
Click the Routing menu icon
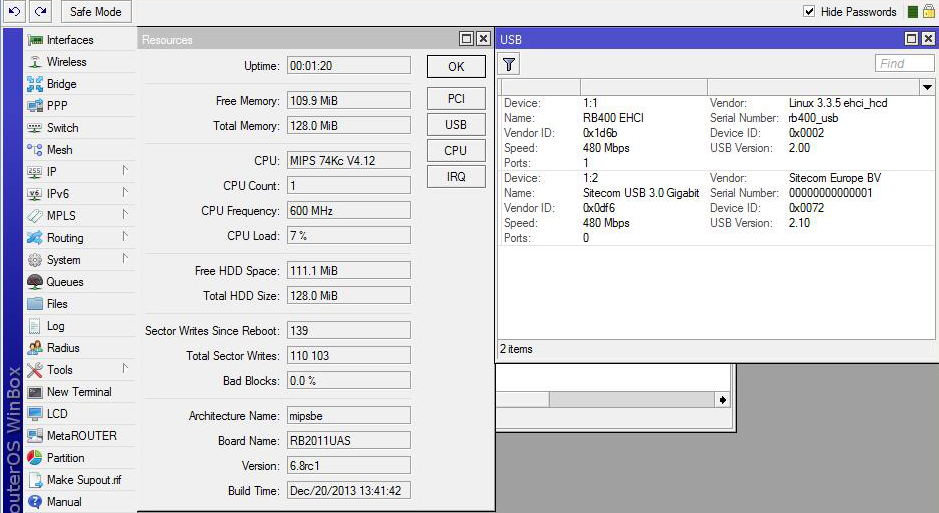tap(35, 238)
